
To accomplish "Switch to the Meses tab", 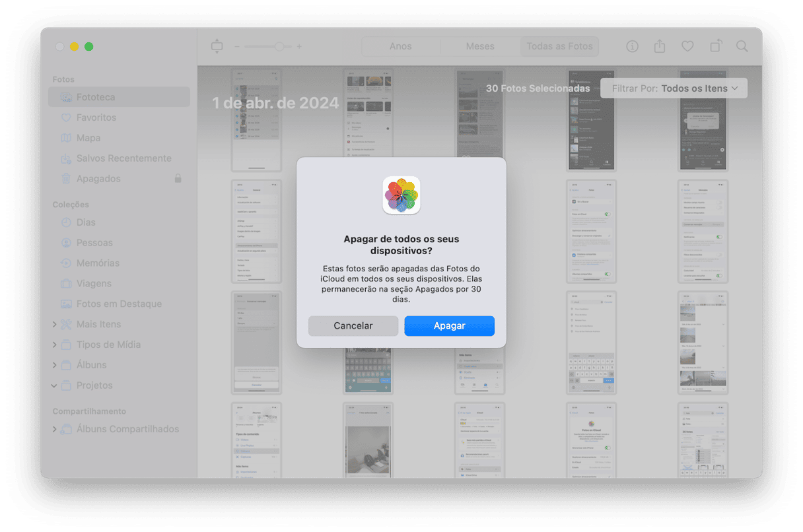I will (x=480, y=46).
